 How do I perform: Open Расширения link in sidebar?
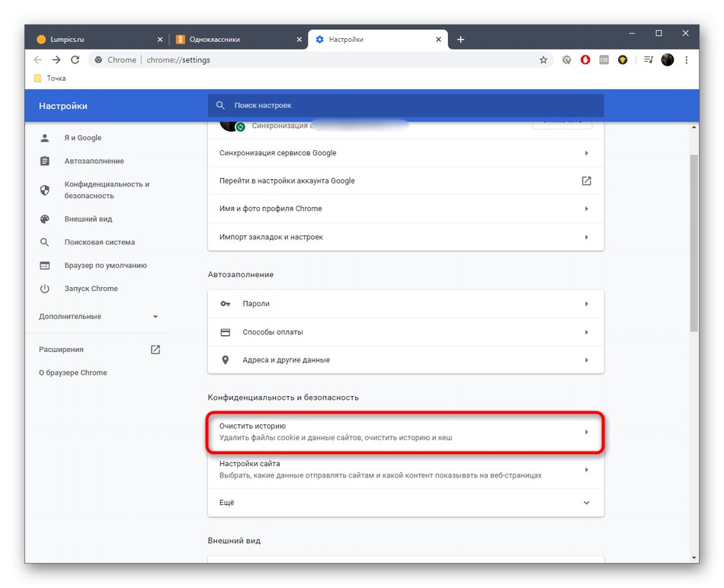coord(61,350)
